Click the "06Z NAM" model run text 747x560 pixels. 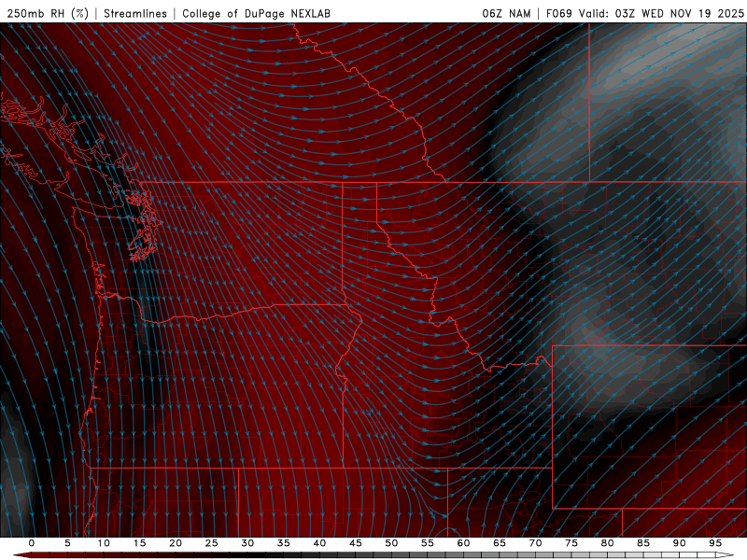tap(506, 13)
